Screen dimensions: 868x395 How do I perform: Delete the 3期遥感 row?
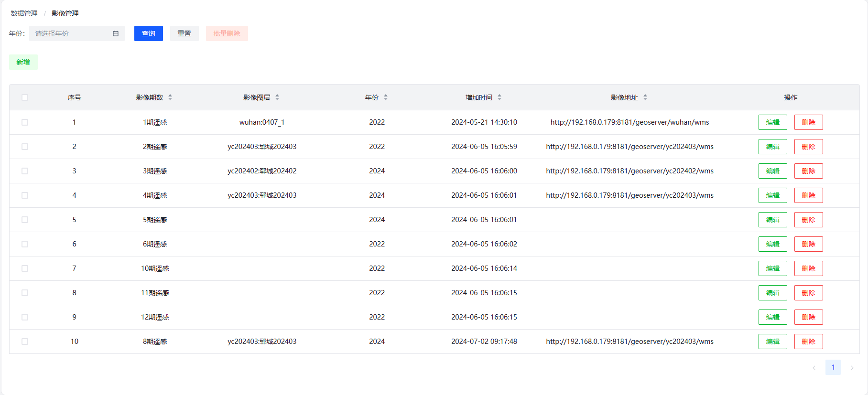pyautogui.click(x=808, y=171)
